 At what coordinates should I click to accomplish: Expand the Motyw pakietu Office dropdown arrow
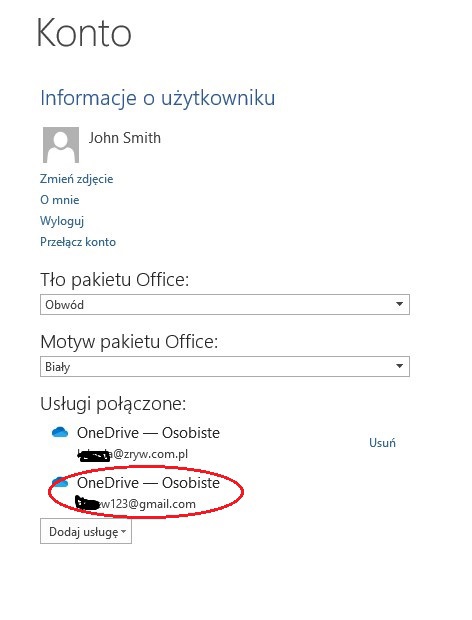pyautogui.click(x=399, y=366)
